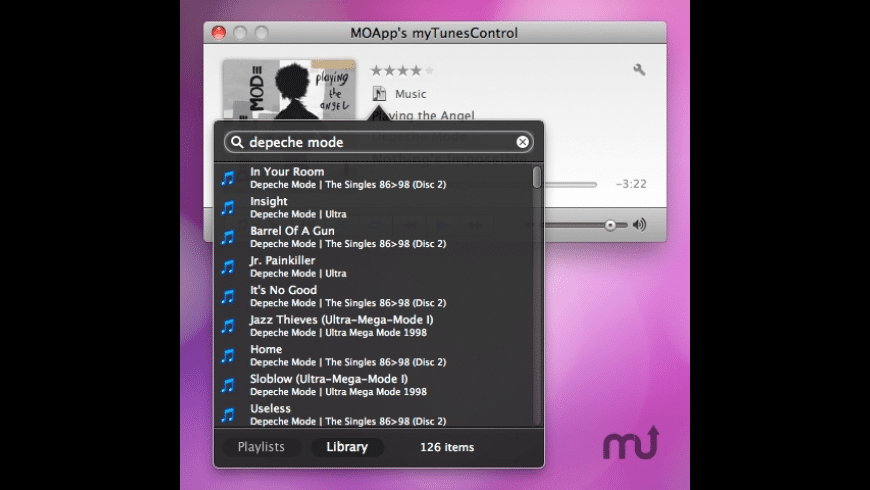Select song Jr. Painkiller

pos(373,266)
